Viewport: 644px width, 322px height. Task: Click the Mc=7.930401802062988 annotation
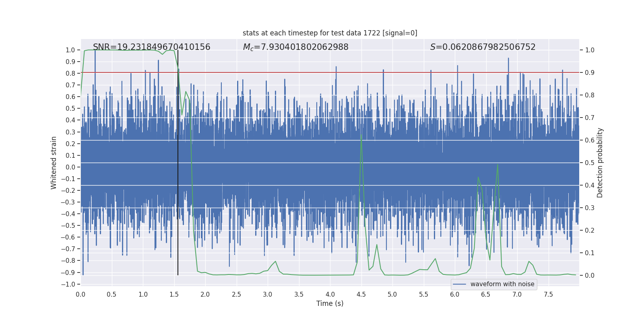click(x=296, y=47)
